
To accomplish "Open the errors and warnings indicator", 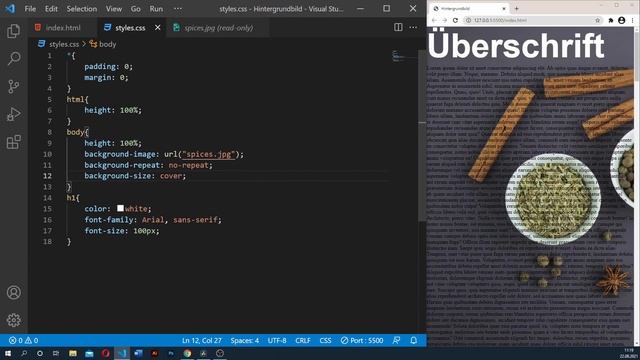I will coord(23,340).
